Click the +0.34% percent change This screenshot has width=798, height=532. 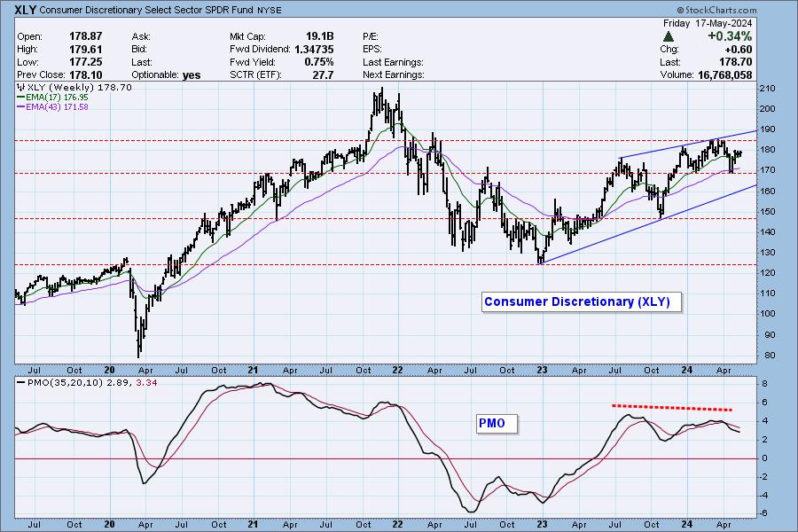point(730,36)
